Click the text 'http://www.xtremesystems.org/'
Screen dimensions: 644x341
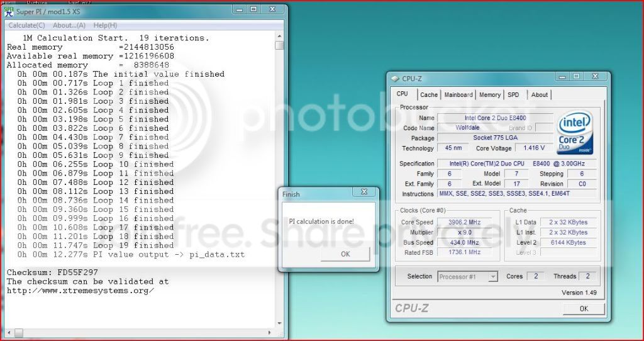coord(80,291)
